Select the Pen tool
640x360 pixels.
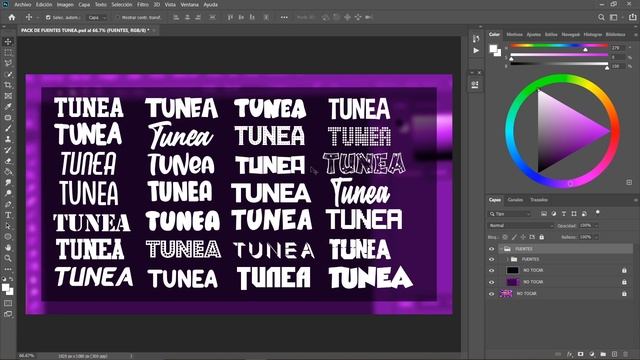pyautogui.click(x=8, y=204)
